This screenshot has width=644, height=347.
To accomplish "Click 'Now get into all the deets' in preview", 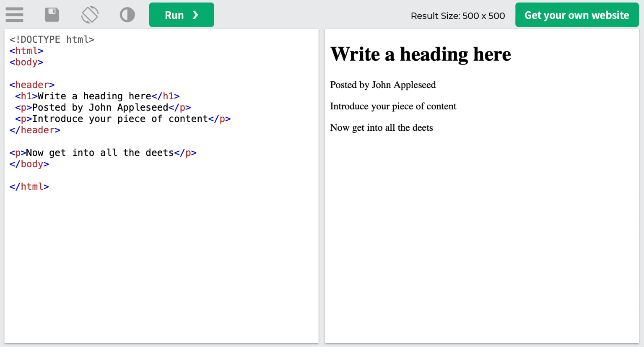I will point(381,127).
